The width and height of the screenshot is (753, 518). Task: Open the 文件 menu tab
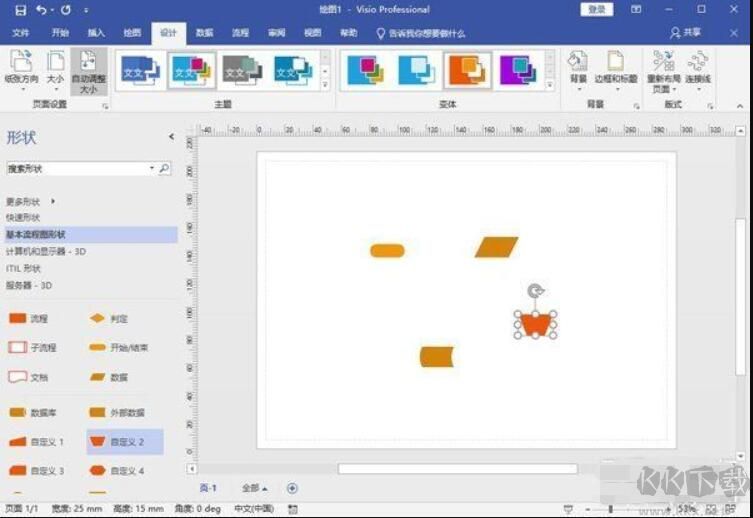tap(20, 33)
